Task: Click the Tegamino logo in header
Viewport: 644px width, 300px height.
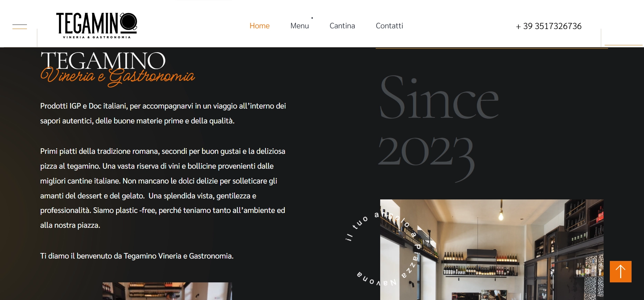Action: pyautogui.click(x=97, y=25)
